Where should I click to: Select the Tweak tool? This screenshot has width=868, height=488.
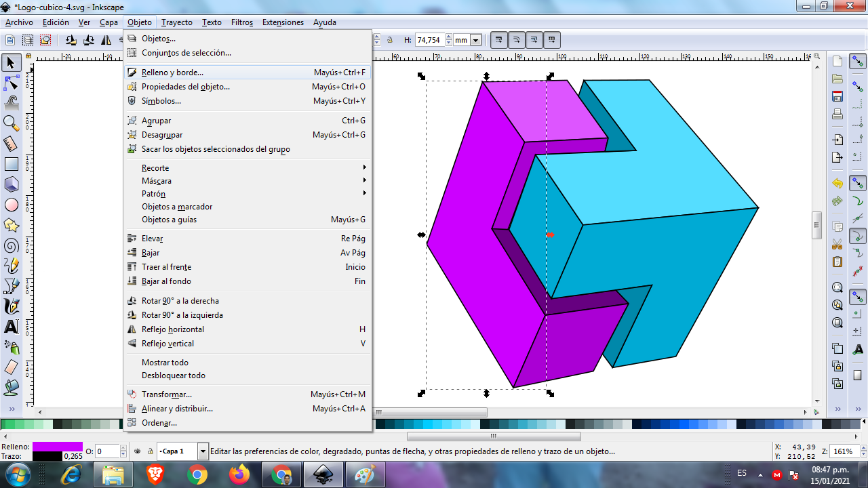click(11, 103)
